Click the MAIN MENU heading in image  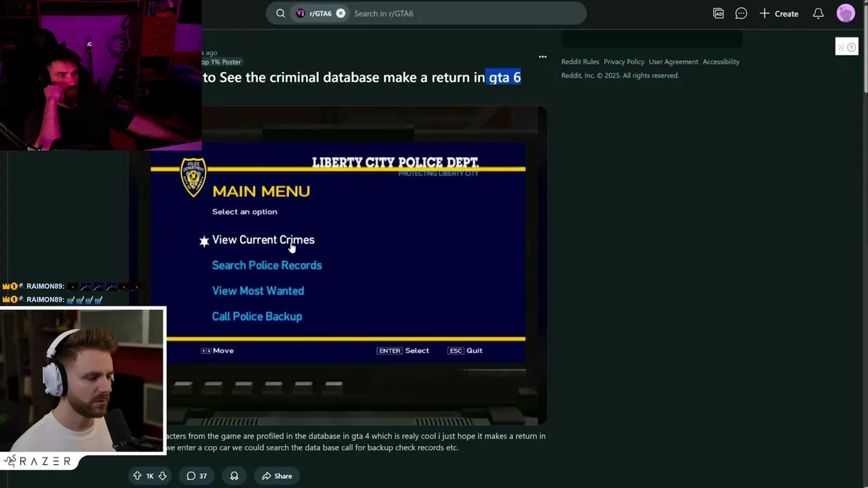(261, 191)
